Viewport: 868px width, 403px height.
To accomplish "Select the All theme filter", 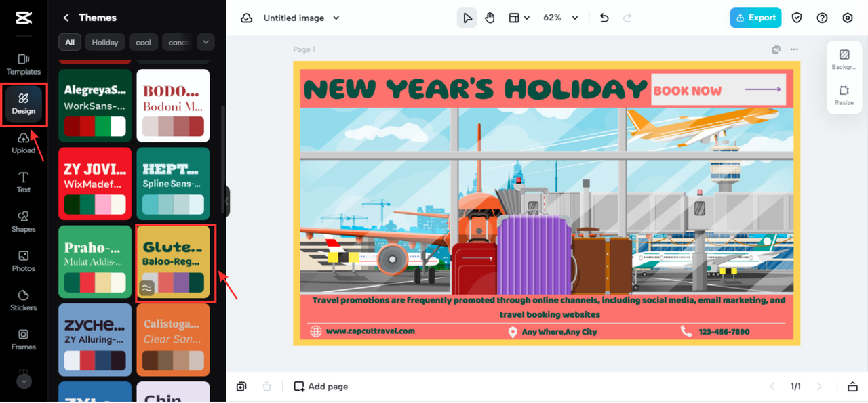I will tap(69, 42).
